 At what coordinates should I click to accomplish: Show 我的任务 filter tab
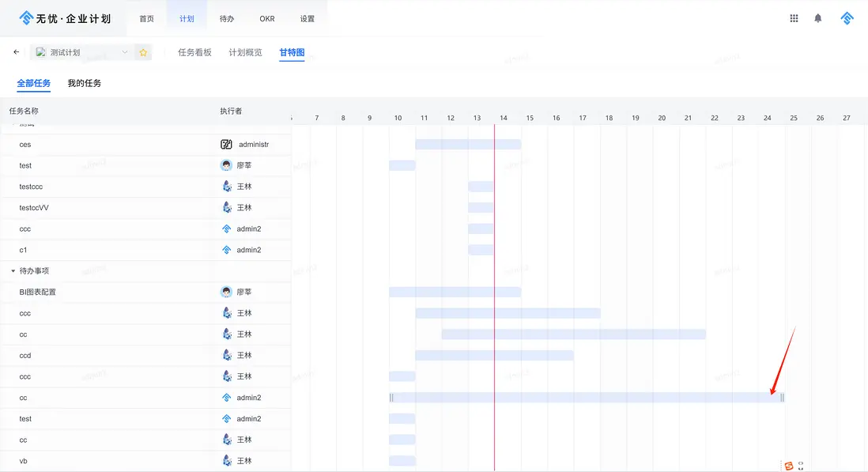(84, 83)
